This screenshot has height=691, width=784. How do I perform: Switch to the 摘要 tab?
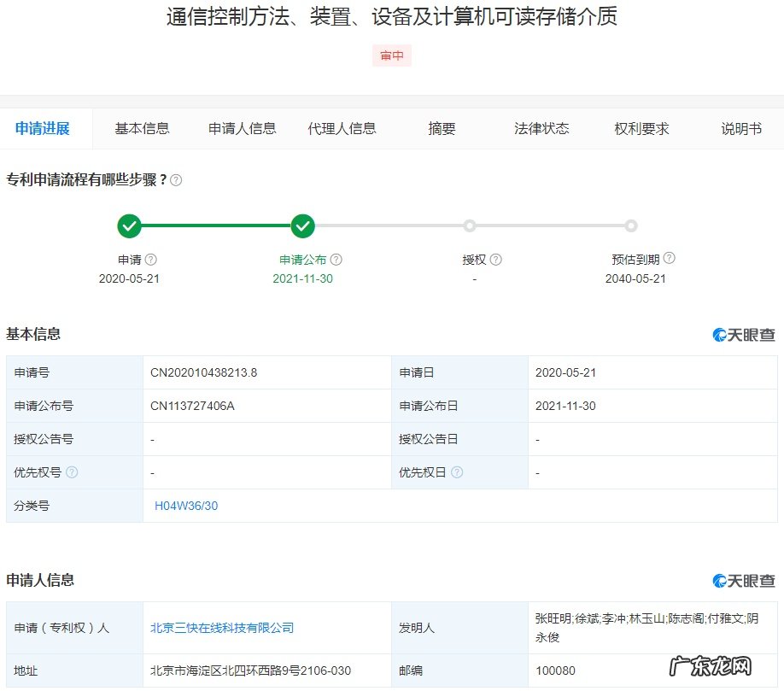tap(441, 128)
